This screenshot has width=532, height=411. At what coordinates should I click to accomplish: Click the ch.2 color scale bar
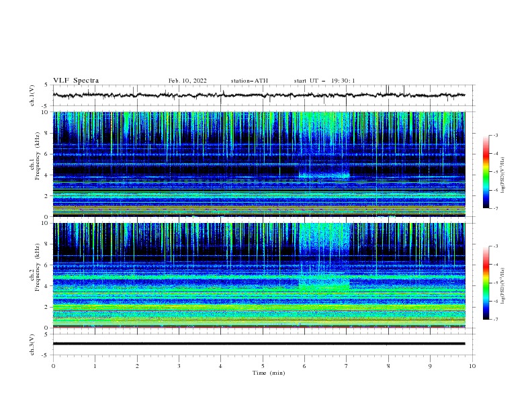[486, 283]
